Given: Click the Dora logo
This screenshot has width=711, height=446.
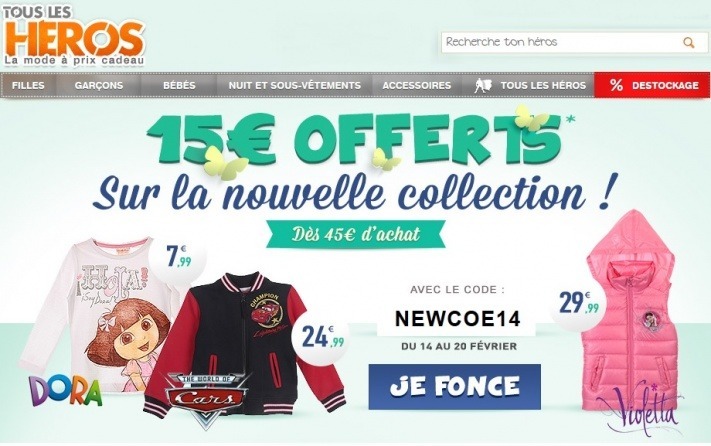Looking at the screenshot, I should point(65,390).
